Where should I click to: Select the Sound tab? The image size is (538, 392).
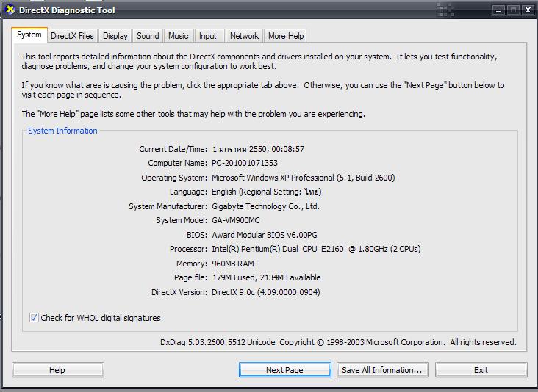coord(148,36)
